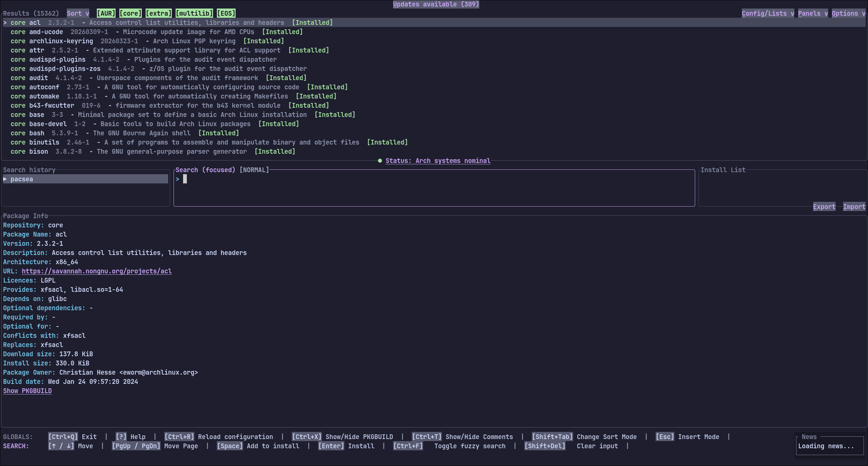Click the [Esc] Insert Mode label

point(687,437)
